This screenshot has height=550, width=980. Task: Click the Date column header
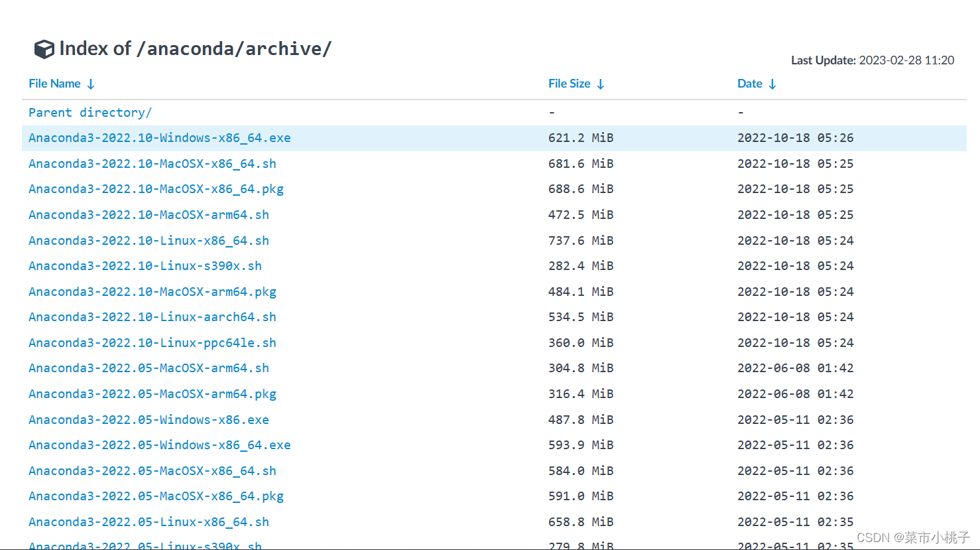pos(750,84)
